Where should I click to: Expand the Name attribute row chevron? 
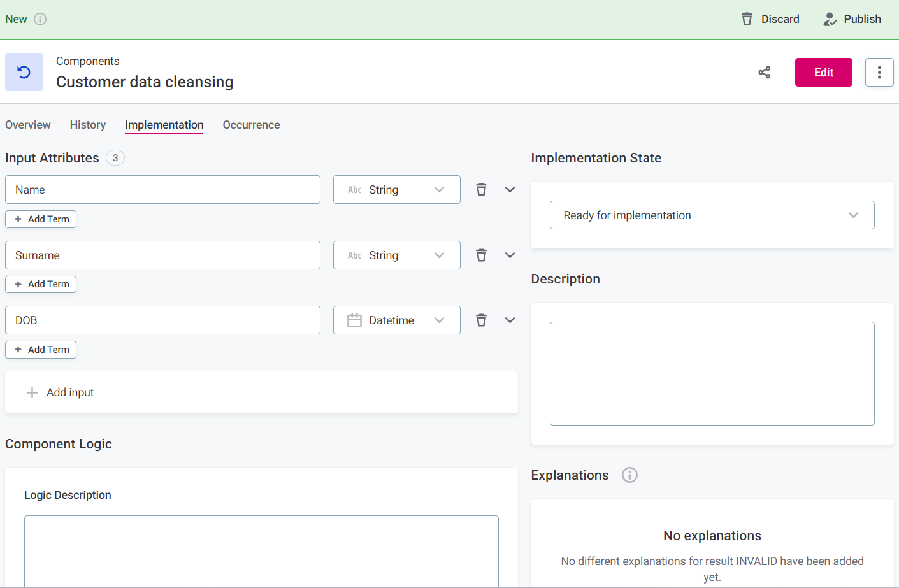click(510, 190)
